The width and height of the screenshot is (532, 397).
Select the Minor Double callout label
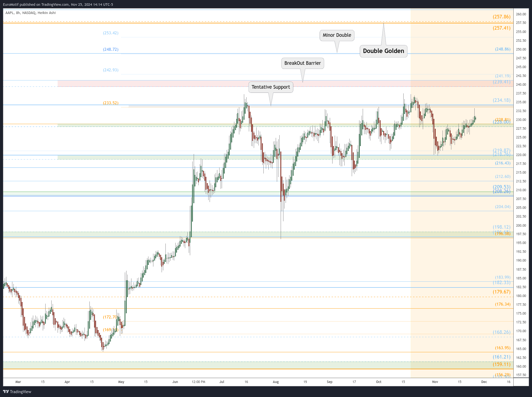pos(337,35)
